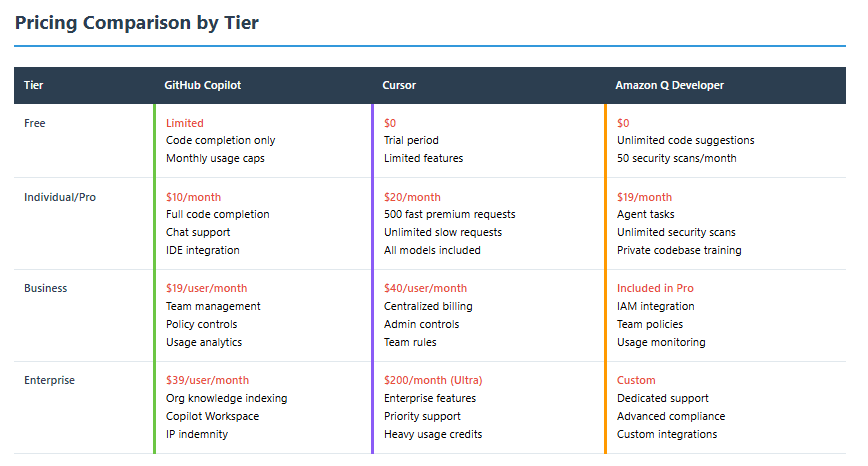
Task: Select the Individual/Pro tier row label
Action: pos(60,198)
